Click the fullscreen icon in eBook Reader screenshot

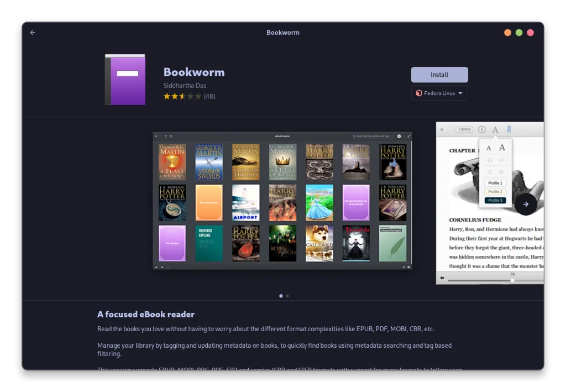pyautogui.click(x=408, y=136)
